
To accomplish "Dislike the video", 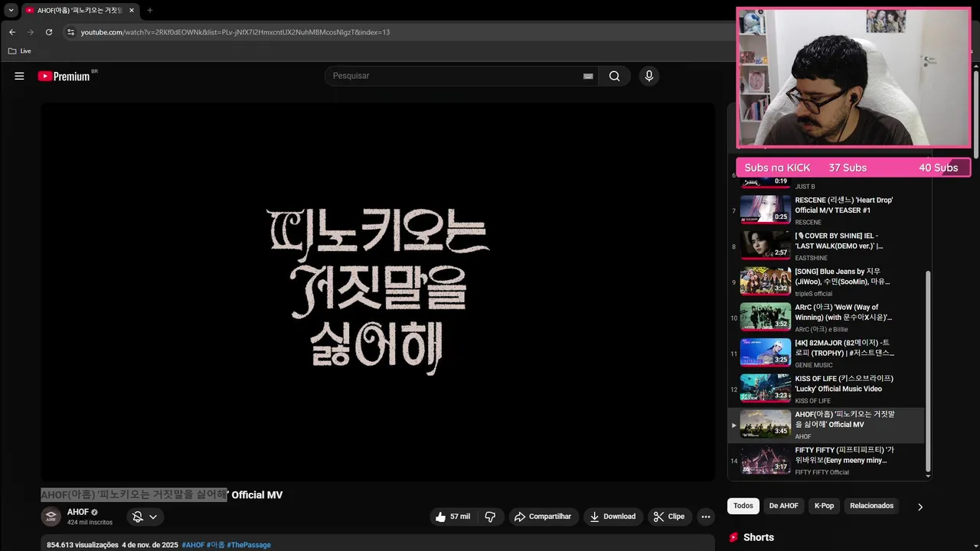I will [x=490, y=517].
